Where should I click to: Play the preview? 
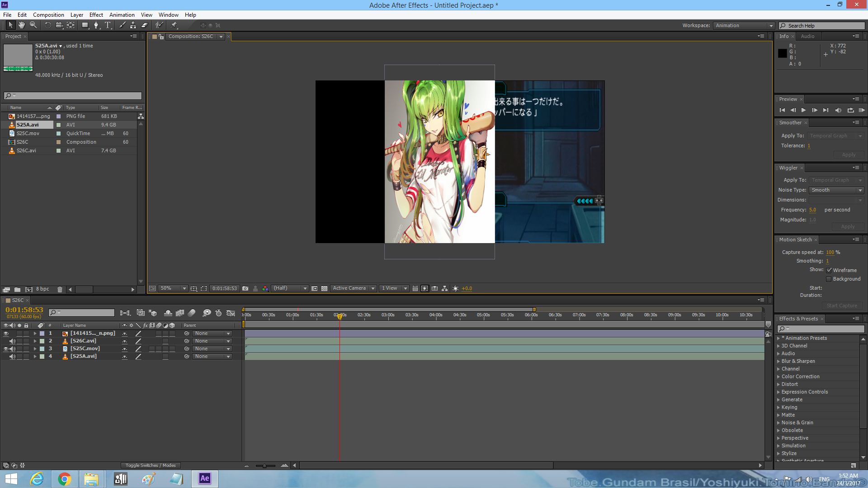804,110
